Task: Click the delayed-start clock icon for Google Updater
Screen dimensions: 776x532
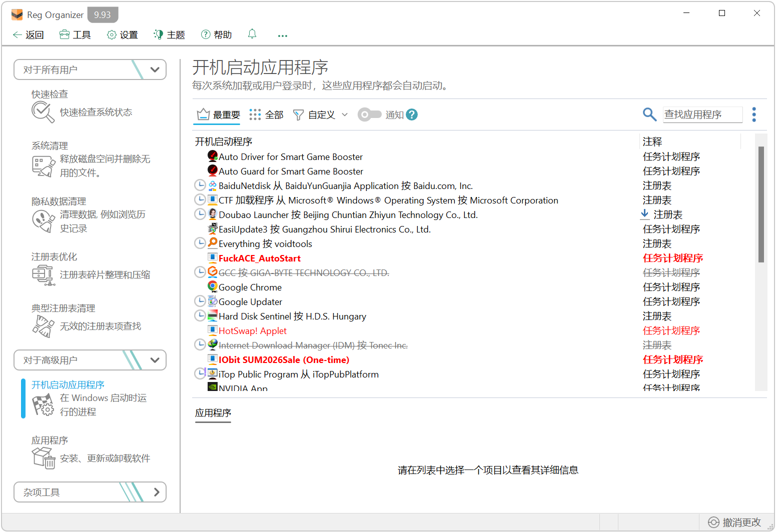Action: 200,301
